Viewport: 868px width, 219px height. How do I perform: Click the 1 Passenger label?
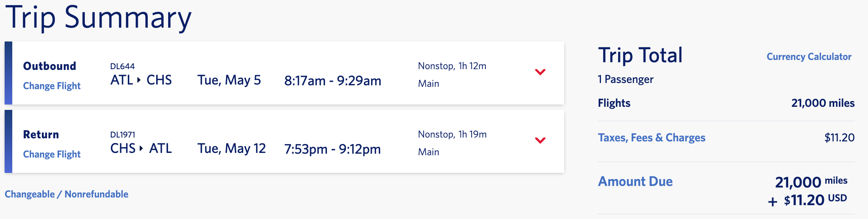[x=625, y=80]
